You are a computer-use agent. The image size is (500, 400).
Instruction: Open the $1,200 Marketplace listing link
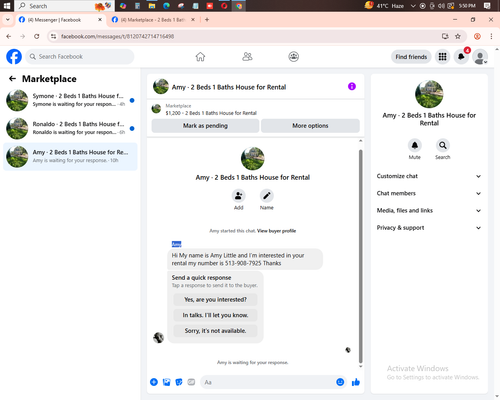click(211, 113)
